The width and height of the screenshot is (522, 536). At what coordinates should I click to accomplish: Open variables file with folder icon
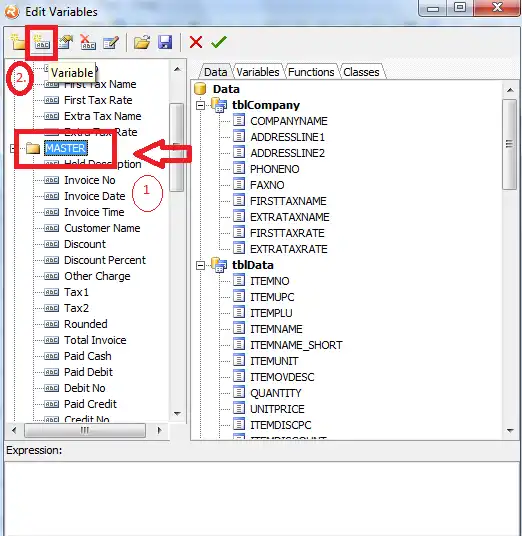tap(142, 42)
